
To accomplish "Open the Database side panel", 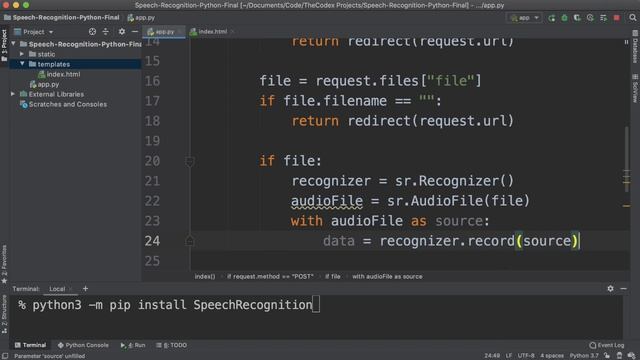I will point(635,47).
